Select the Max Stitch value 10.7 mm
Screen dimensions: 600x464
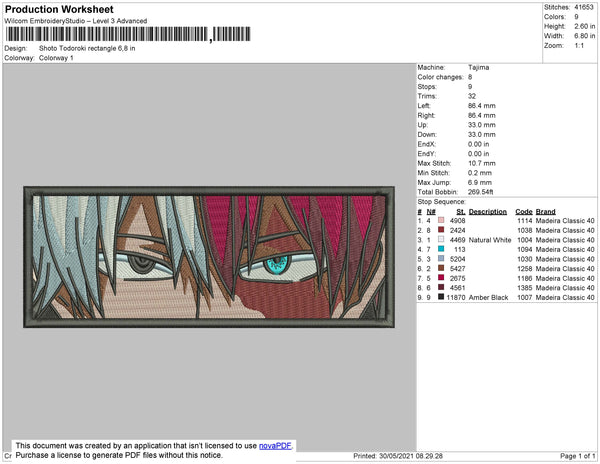(x=481, y=163)
